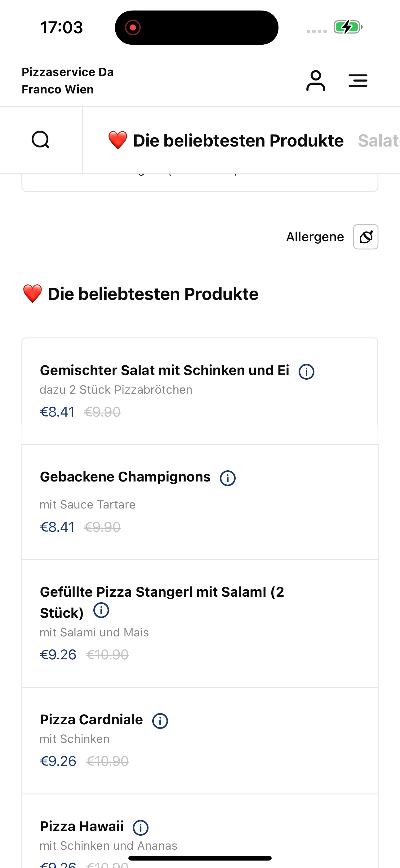Open info icon for Gefüllte Pizza Stangerl
Viewport: 400px width, 868px height.
pos(101,610)
